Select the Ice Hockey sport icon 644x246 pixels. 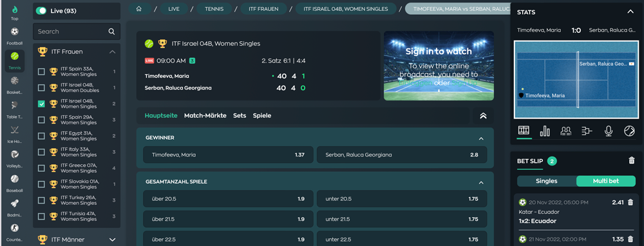tap(15, 130)
